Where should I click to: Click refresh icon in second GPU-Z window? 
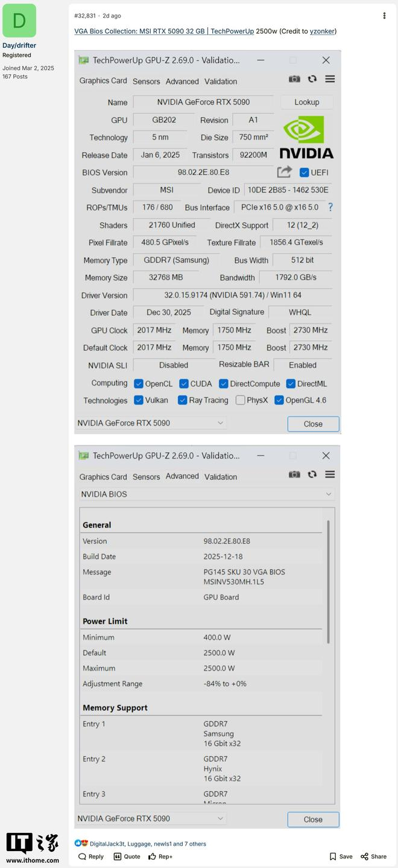(312, 474)
